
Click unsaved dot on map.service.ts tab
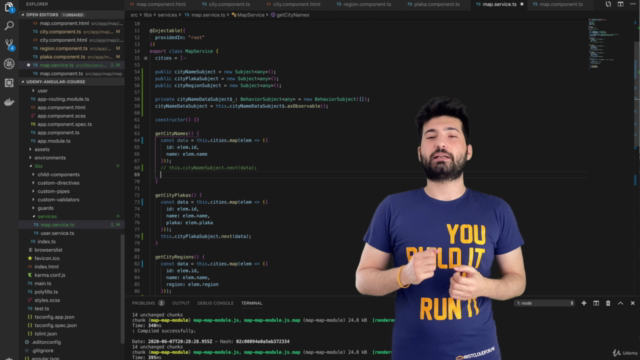(522, 4)
